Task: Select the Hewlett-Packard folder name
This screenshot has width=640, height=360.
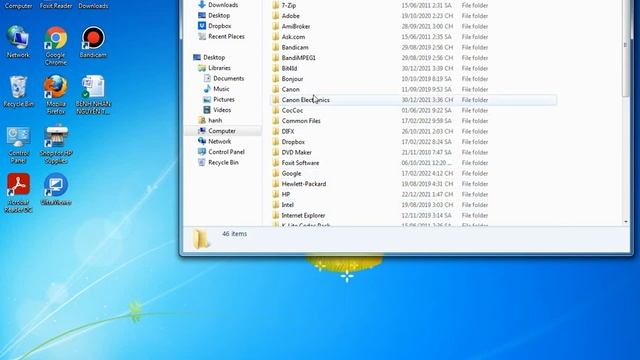Action: click(304, 184)
